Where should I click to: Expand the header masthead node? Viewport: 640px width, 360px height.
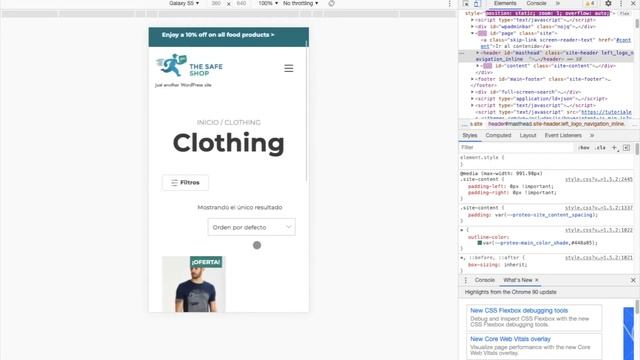(x=478, y=53)
